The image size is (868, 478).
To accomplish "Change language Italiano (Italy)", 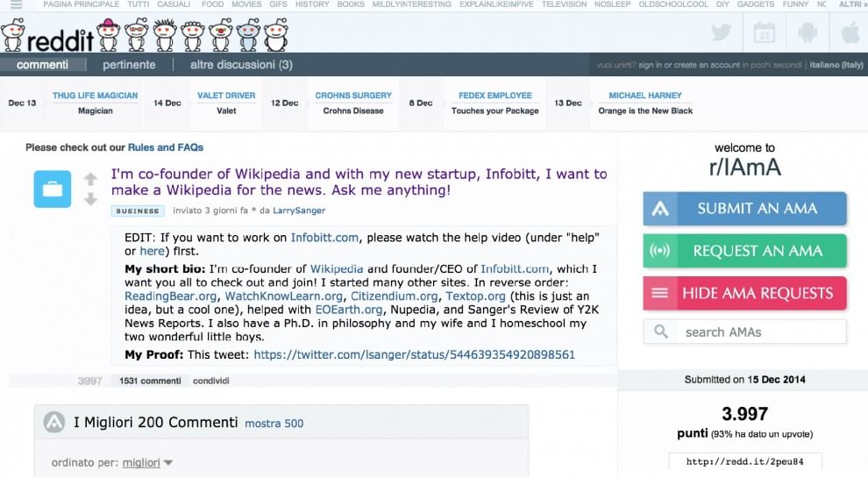I will (x=836, y=65).
